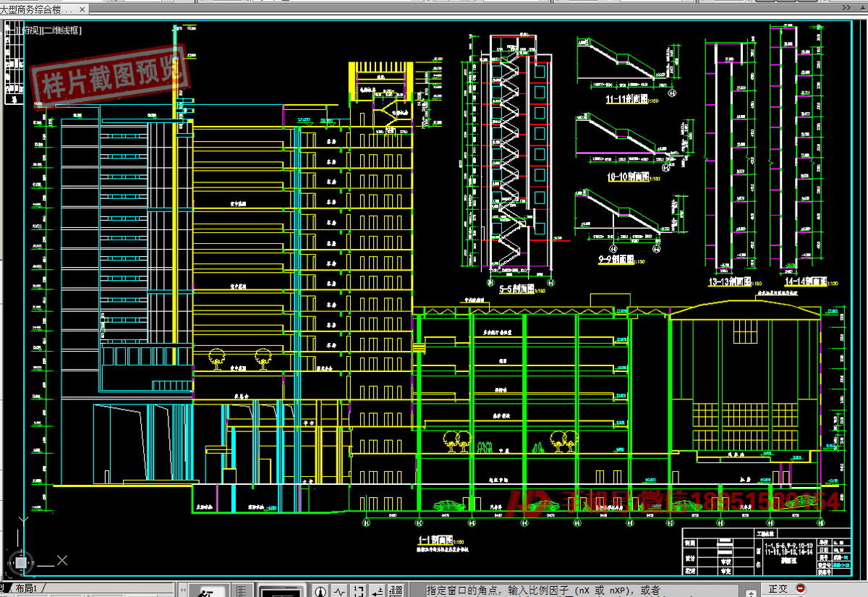Image resolution: width=868 pixels, height=597 pixels.
Task: Click the 3.00 elevation value icon
Action: 396,590
